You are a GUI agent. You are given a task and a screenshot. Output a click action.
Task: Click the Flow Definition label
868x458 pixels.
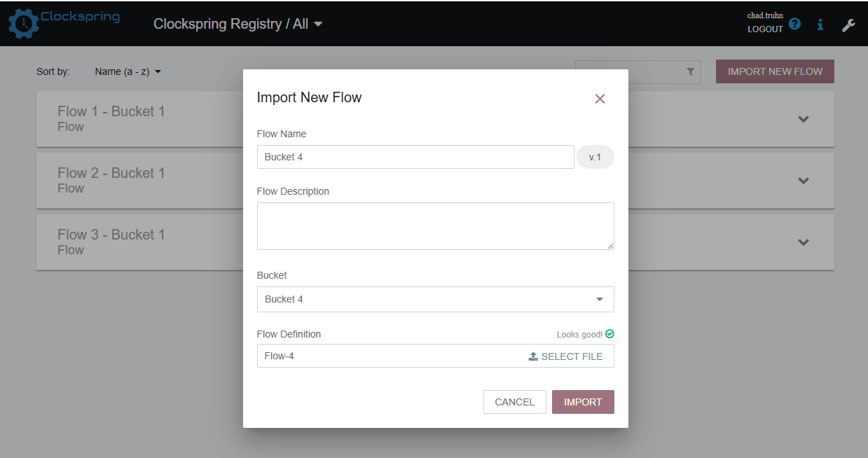point(289,334)
